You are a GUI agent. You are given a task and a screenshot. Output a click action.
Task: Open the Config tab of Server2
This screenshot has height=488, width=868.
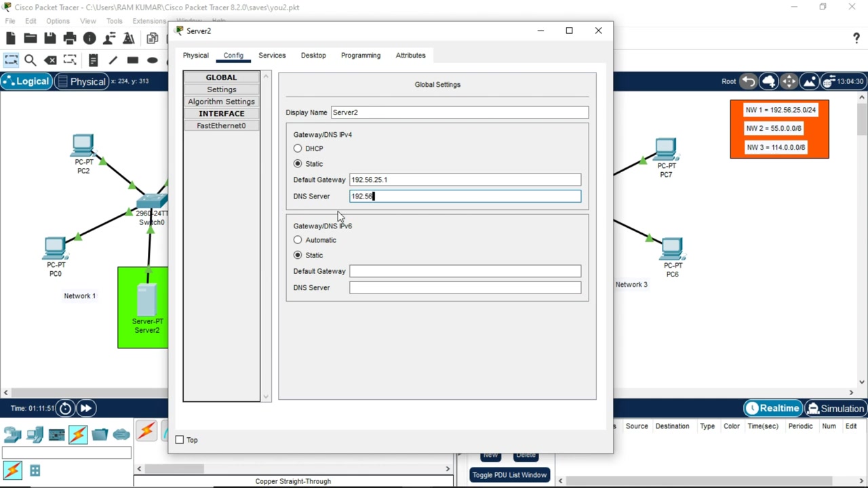coord(233,56)
